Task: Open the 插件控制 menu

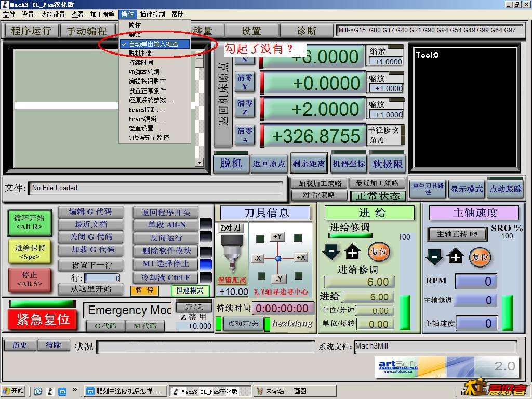Action: coord(152,14)
